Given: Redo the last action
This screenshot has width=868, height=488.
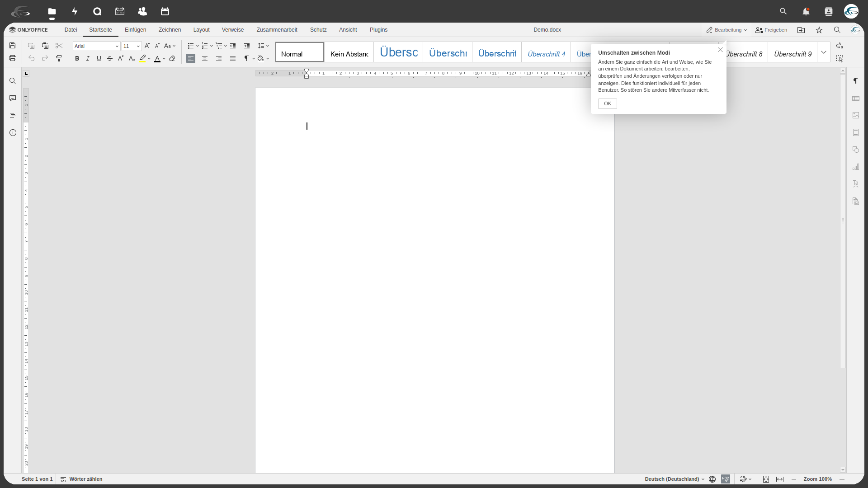Looking at the screenshot, I should pyautogui.click(x=45, y=58).
